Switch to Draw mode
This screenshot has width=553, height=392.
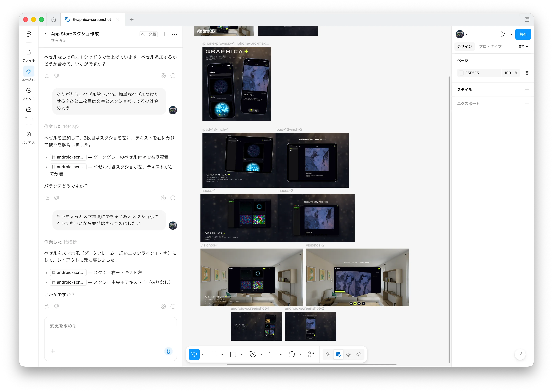click(328, 354)
